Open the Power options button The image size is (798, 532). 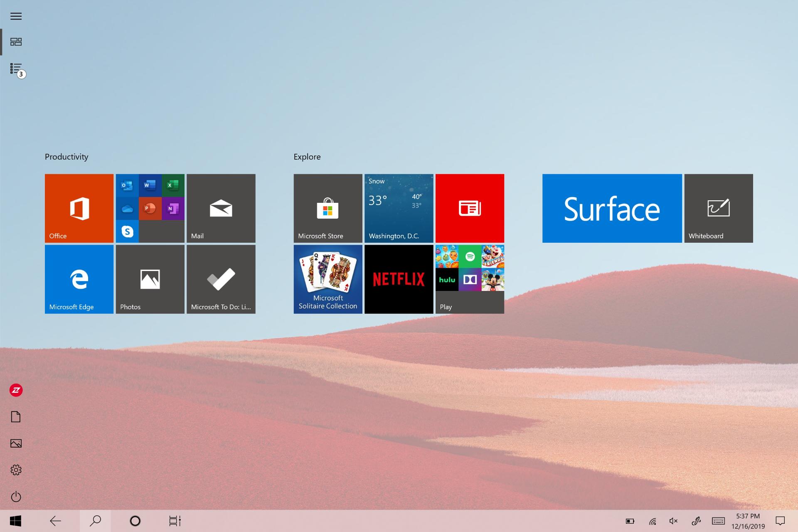tap(16, 497)
